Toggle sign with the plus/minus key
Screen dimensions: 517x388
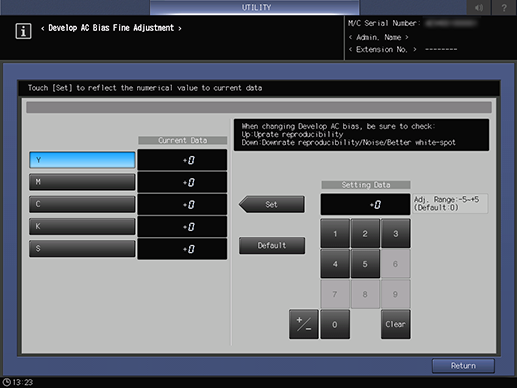[304, 324]
